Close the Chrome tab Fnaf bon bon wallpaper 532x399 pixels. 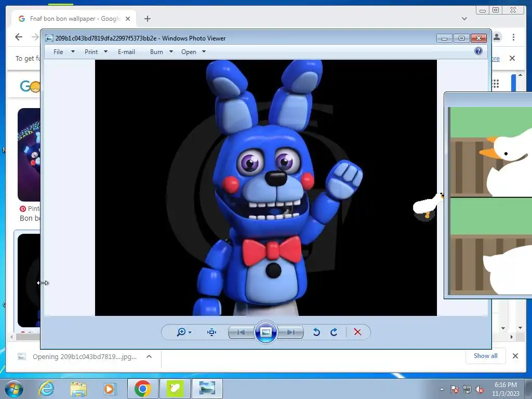pyautogui.click(x=128, y=19)
